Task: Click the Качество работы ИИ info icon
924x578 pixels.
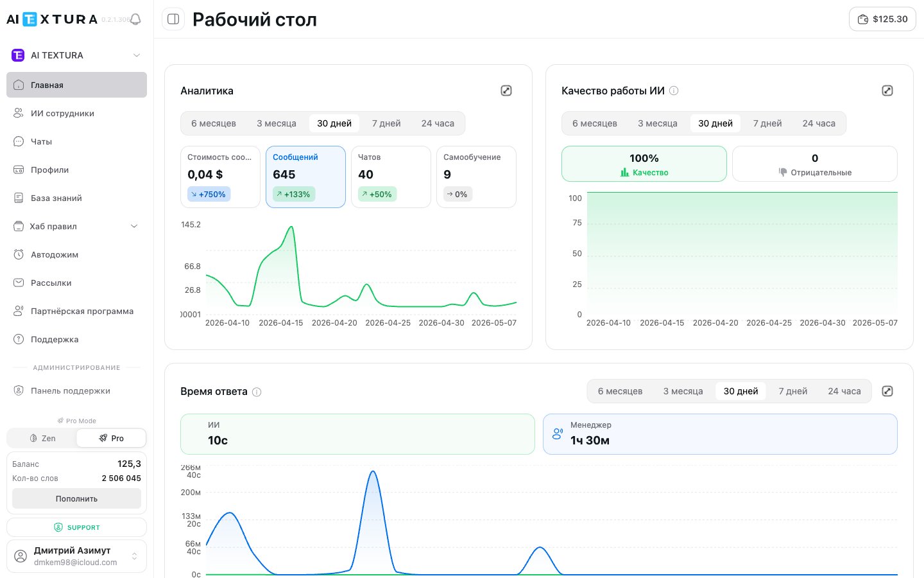Action: click(x=674, y=91)
